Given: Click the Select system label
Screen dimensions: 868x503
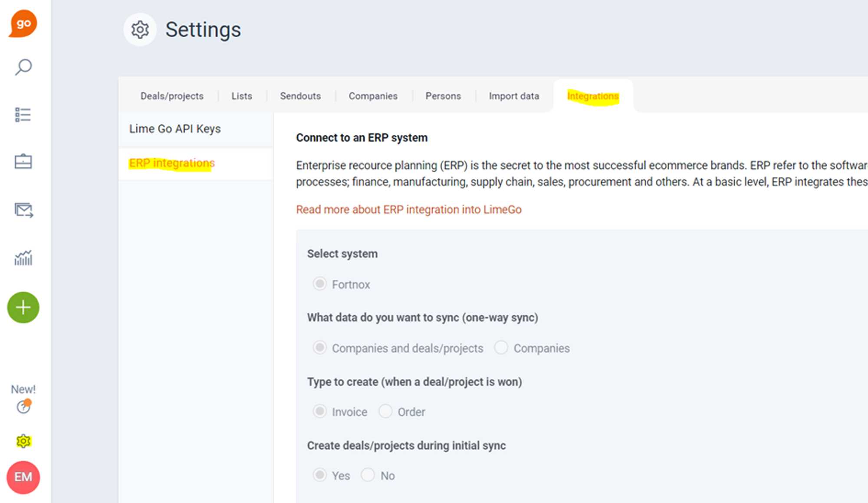Looking at the screenshot, I should [342, 254].
